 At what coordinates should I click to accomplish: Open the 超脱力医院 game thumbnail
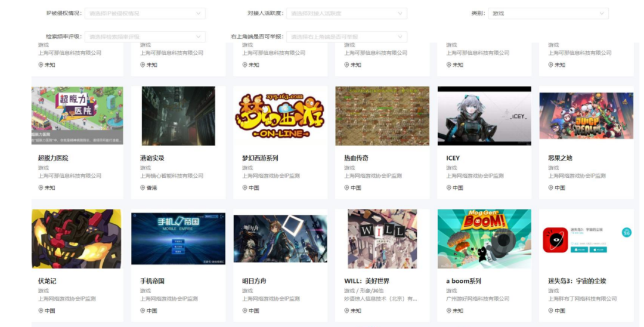click(x=77, y=115)
